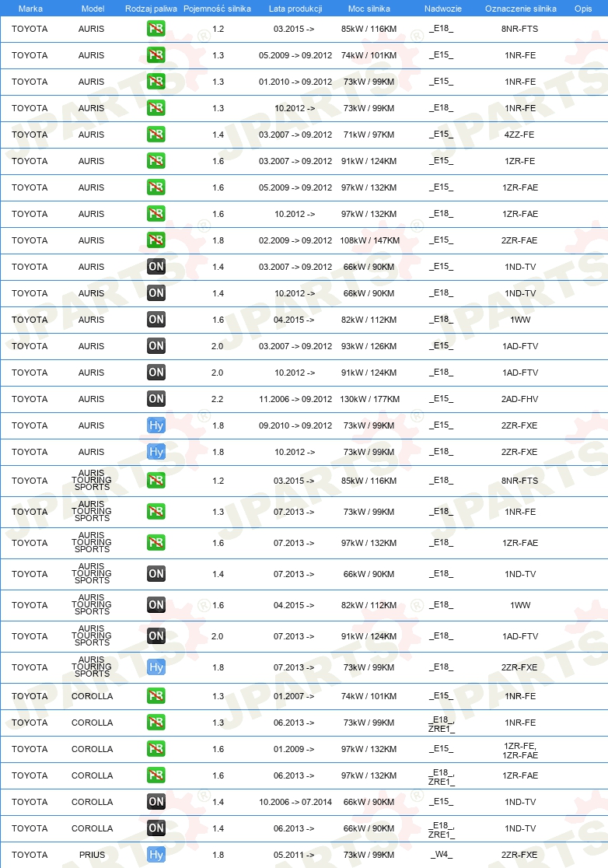The image size is (608, 868).
Task: Select _E15_ body cell in Auris 4ZZ-FE row
Action: coord(441,134)
